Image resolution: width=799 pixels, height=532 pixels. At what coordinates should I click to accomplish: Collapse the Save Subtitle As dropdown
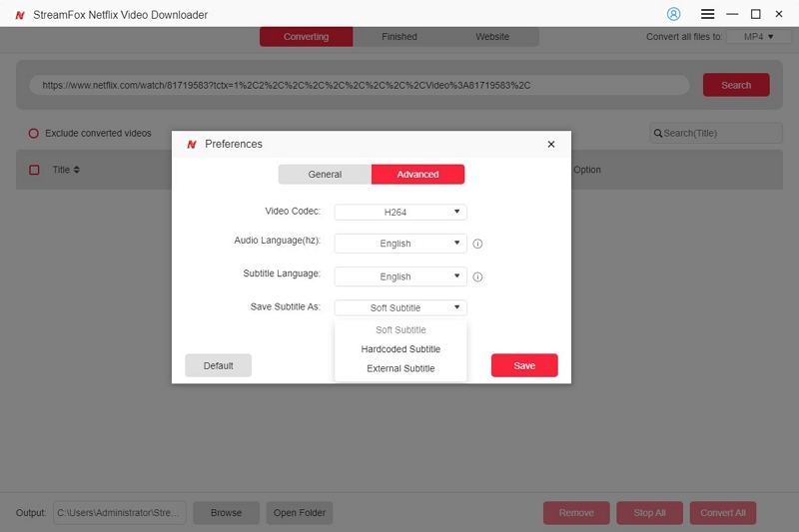click(400, 307)
